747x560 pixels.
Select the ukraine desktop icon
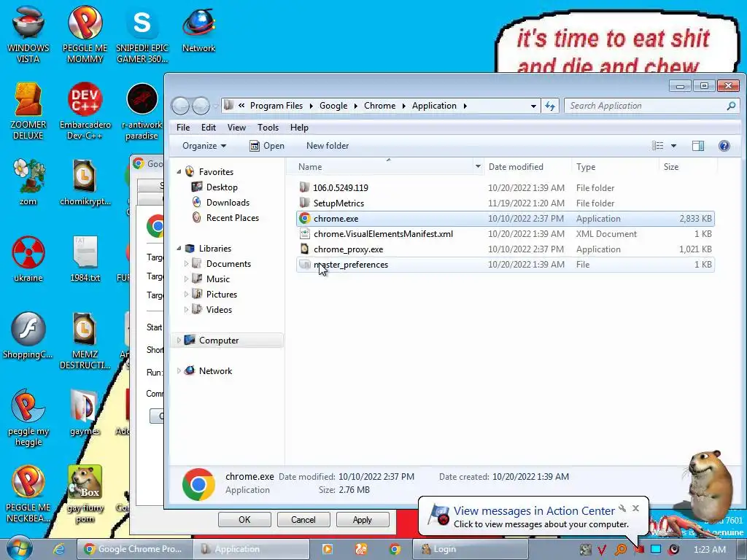click(28, 258)
